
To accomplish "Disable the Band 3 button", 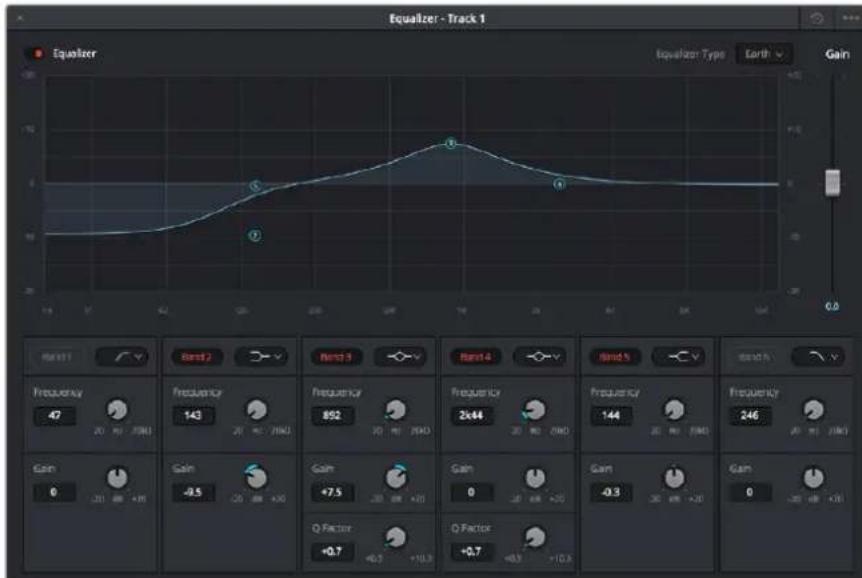I will click(x=336, y=357).
